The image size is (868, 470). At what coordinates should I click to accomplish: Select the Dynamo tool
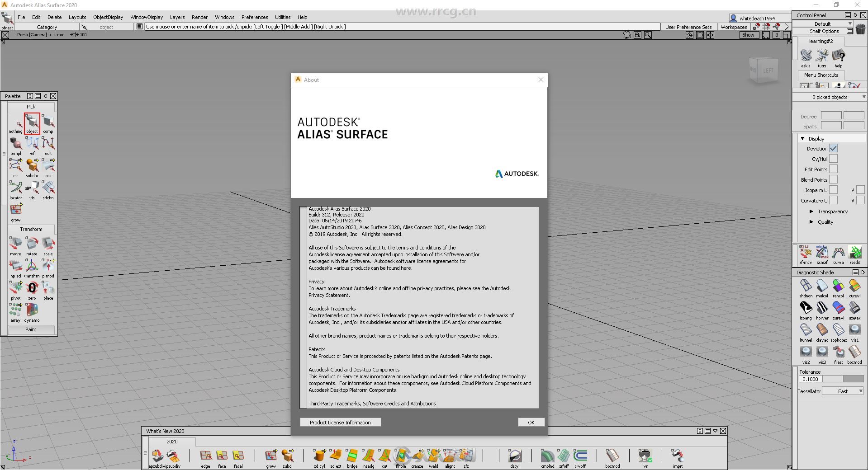[x=32, y=313]
